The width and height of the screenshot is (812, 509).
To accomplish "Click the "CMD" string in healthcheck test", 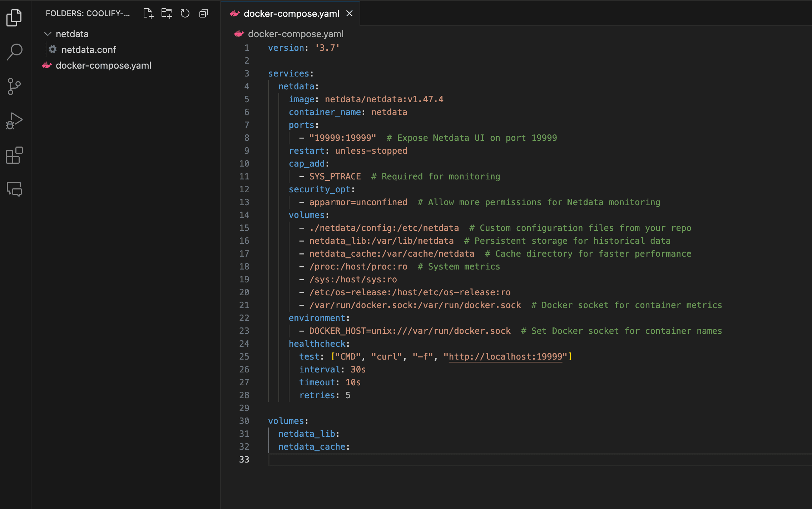I will 348,356.
